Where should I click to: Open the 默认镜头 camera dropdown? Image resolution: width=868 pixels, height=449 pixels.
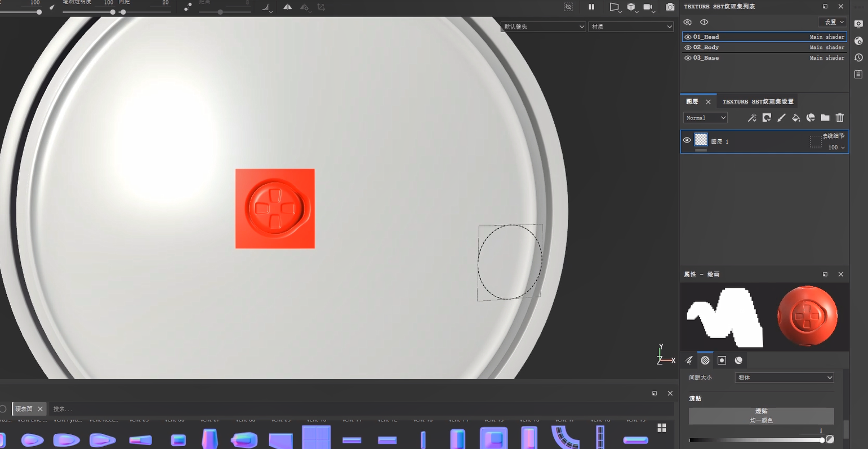pos(542,26)
